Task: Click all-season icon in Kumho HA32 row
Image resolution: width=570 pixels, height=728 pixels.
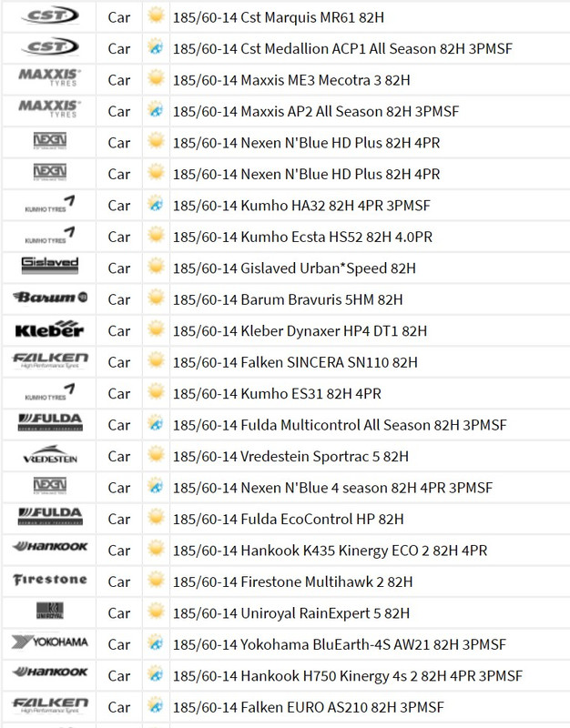Action: point(156,204)
